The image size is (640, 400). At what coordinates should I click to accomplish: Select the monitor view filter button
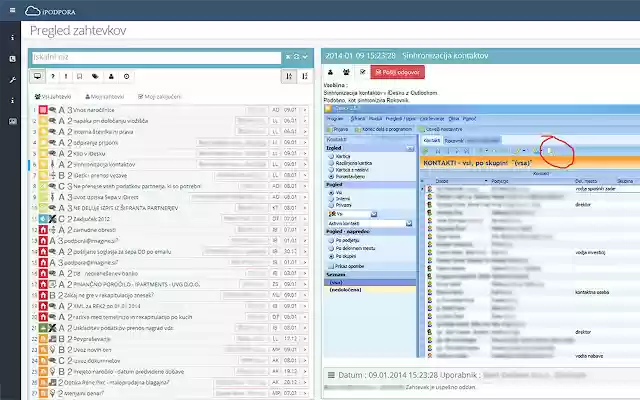click(38, 76)
